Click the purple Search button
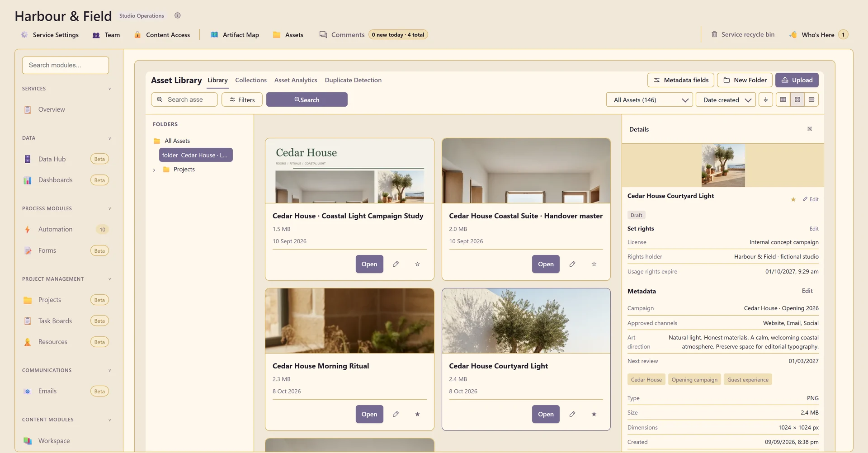 pos(307,99)
